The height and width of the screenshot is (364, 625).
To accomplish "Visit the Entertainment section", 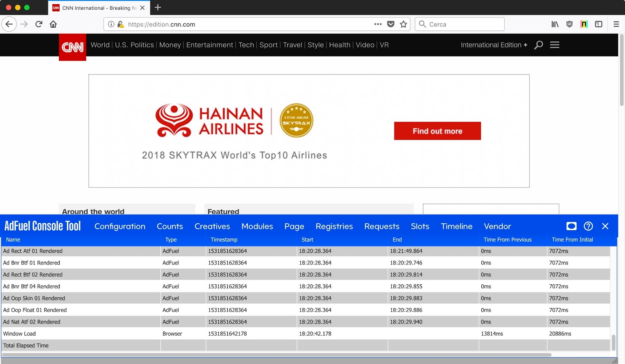I will [x=210, y=45].
